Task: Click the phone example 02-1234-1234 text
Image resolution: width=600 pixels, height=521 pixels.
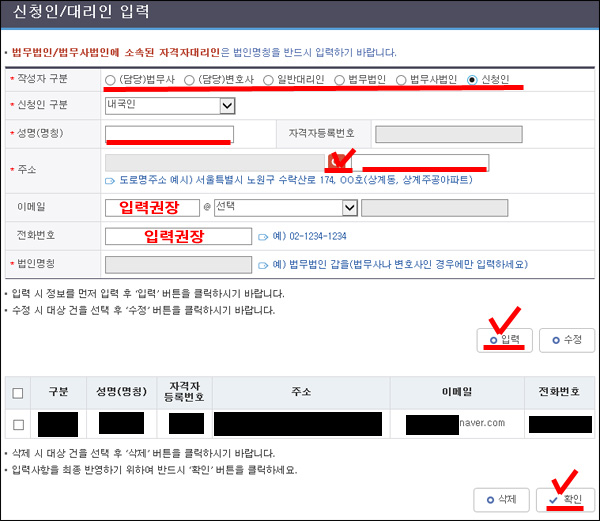Action: [x=309, y=236]
